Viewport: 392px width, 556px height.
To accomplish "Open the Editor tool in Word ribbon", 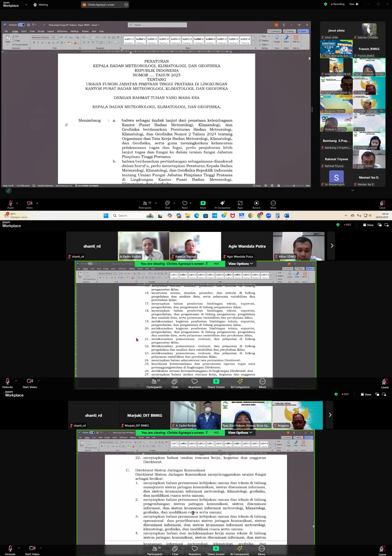I will pos(286,38).
